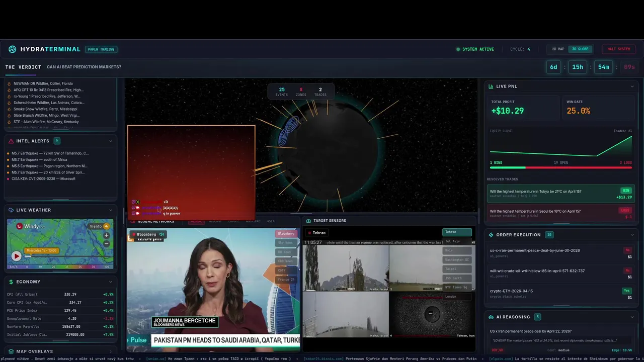Open the Tokyo temperature resolved trade
644x362 pixels.
point(560,194)
